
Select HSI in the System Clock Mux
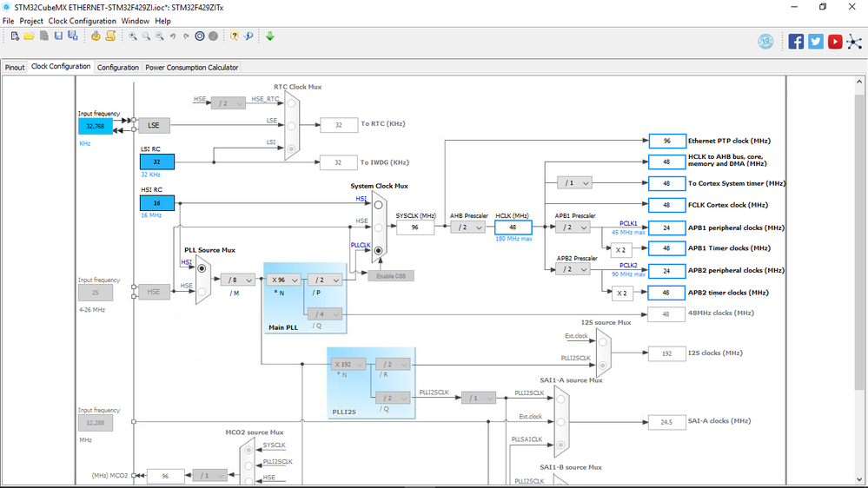[378, 205]
